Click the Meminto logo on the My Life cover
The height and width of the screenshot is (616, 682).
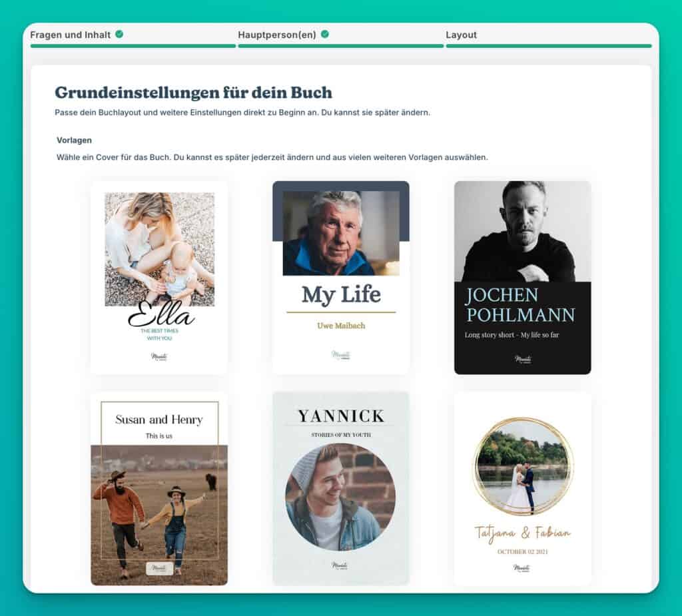click(x=340, y=356)
